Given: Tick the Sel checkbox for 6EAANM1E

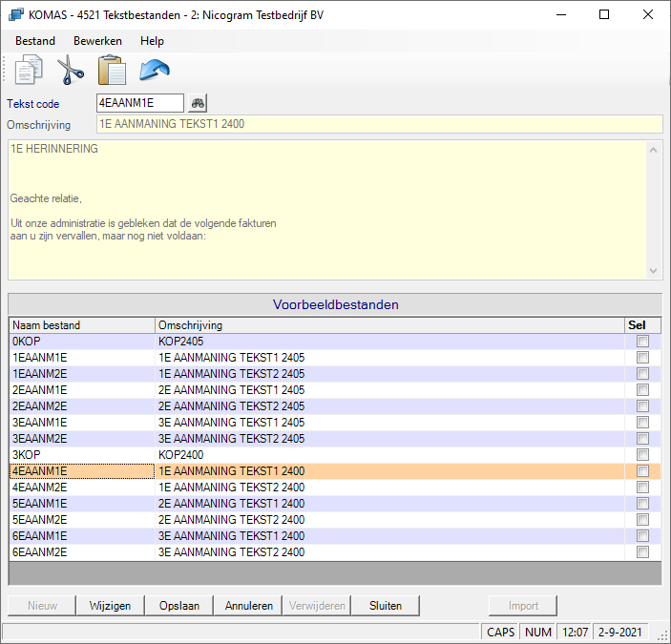Looking at the screenshot, I should (x=642, y=536).
